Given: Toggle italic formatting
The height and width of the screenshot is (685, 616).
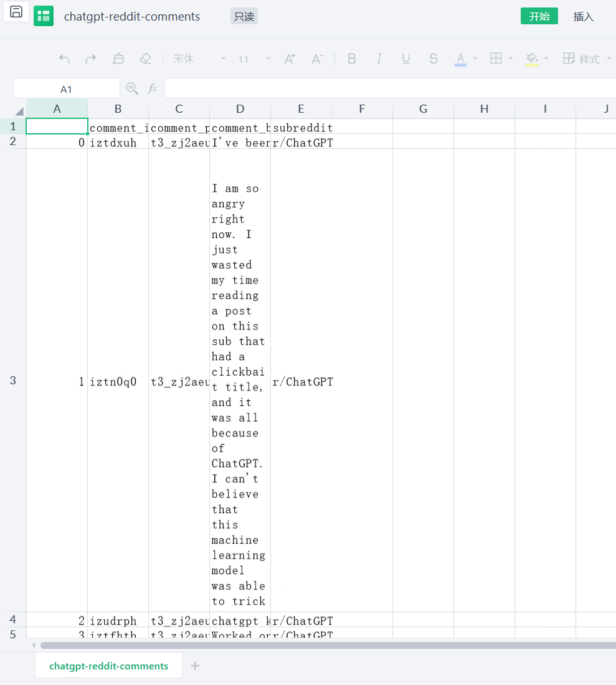Looking at the screenshot, I should 379,59.
